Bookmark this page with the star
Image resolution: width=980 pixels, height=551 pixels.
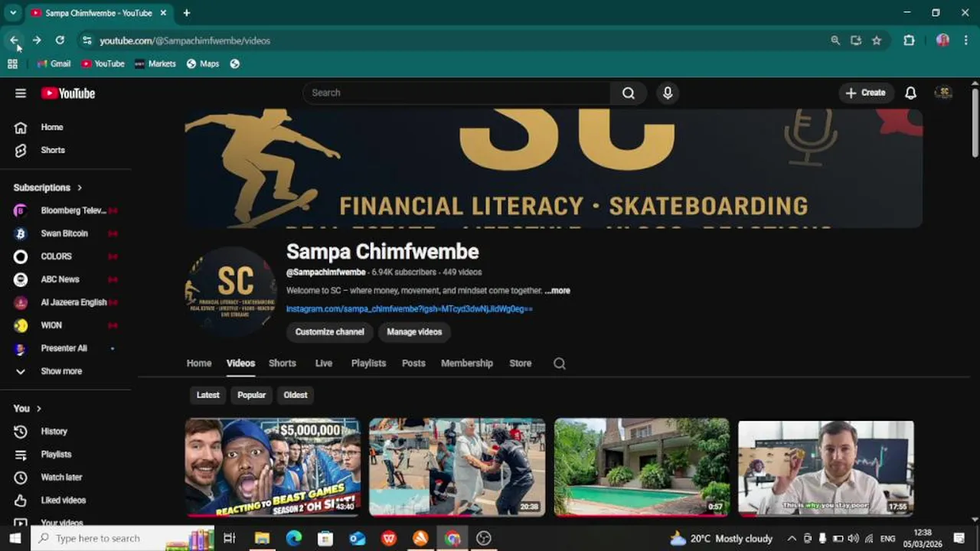877,41
